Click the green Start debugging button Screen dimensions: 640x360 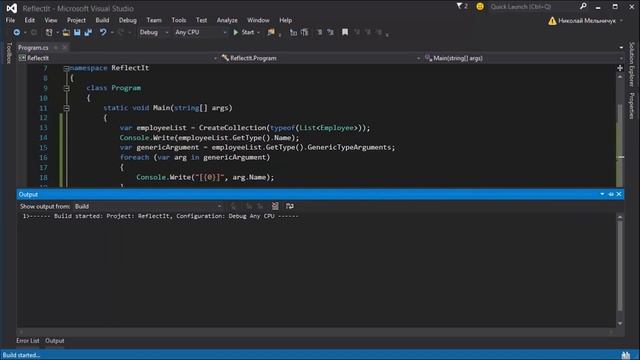point(244,32)
